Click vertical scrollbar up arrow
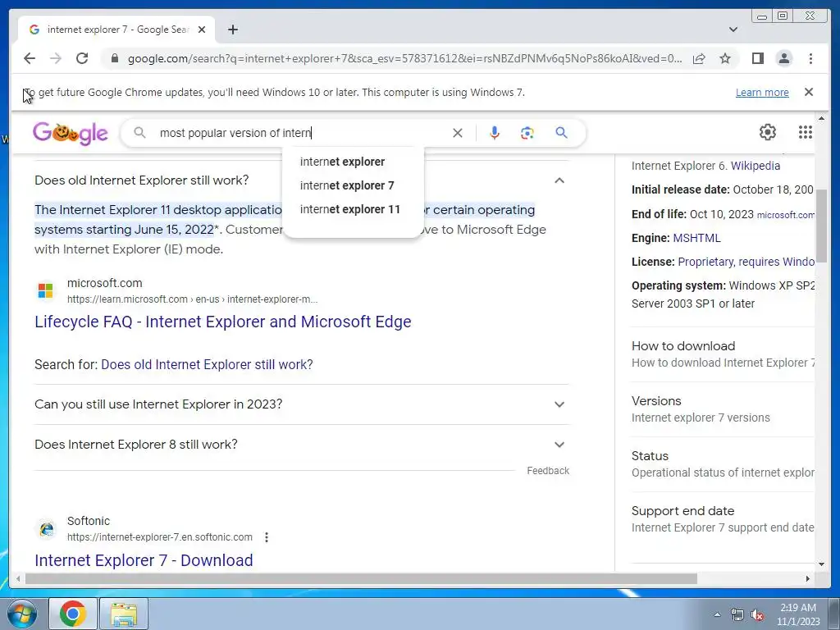Image resolution: width=840 pixels, height=630 pixels. pyautogui.click(x=822, y=118)
